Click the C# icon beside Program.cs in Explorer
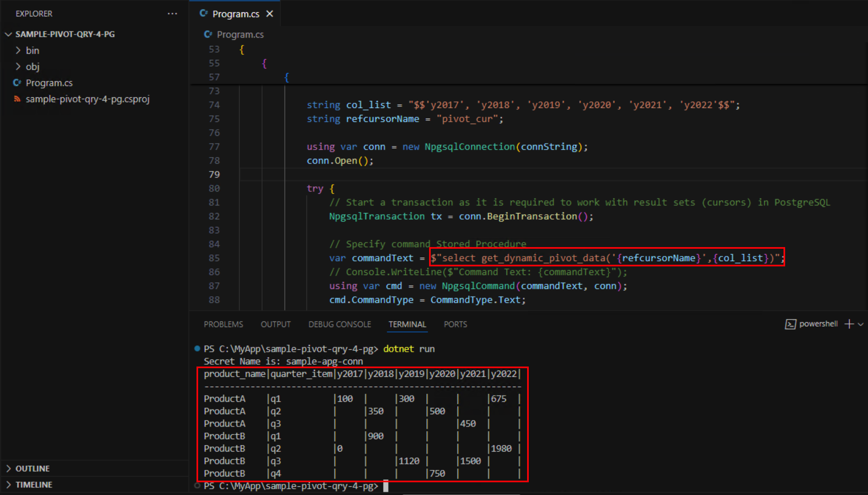The image size is (868, 495). (x=16, y=82)
